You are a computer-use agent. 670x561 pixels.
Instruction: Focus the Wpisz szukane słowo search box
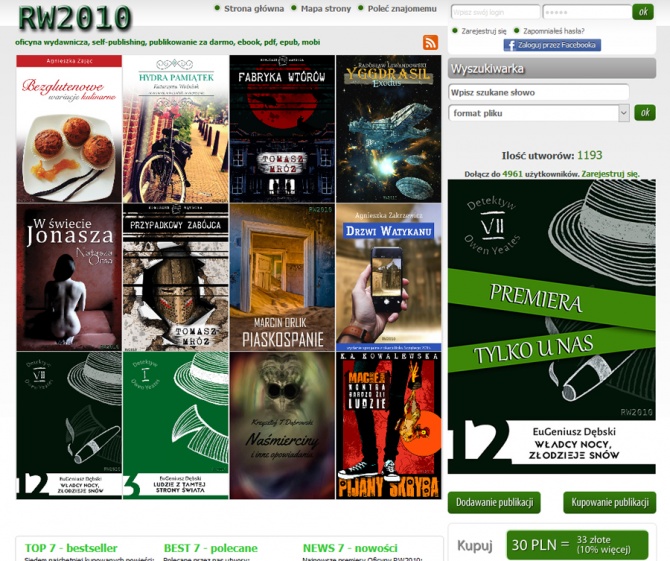pyautogui.click(x=539, y=92)
